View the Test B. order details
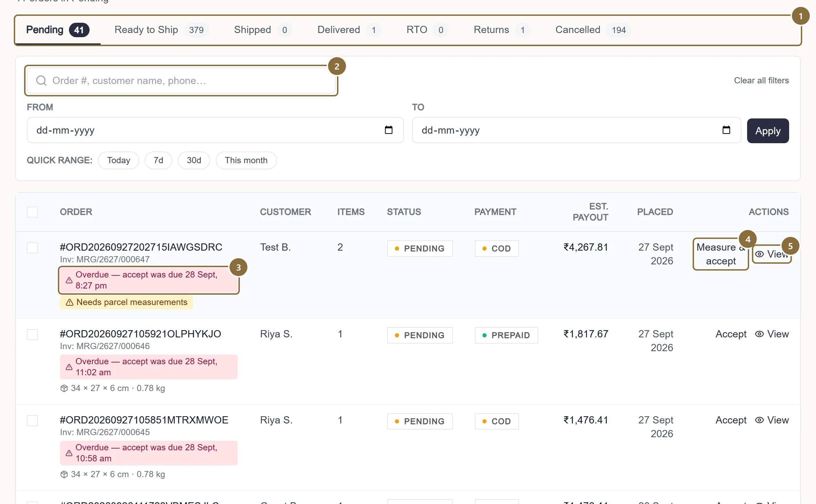 point(772,254)
